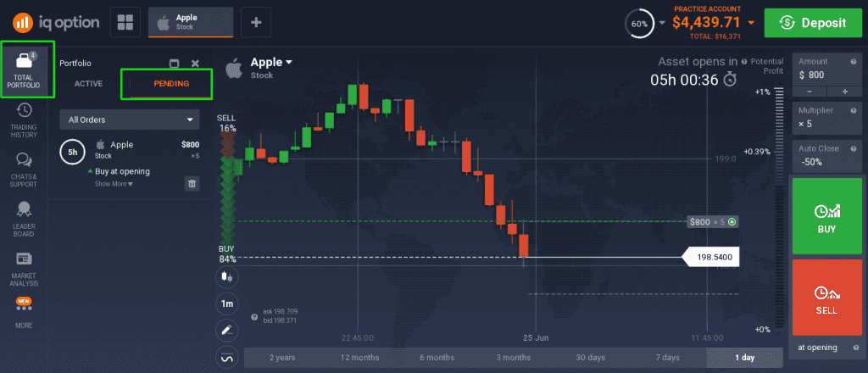Click the pending order marker on chart
The width and height of the screenshot is (868, 373).
tap(713, 222)
